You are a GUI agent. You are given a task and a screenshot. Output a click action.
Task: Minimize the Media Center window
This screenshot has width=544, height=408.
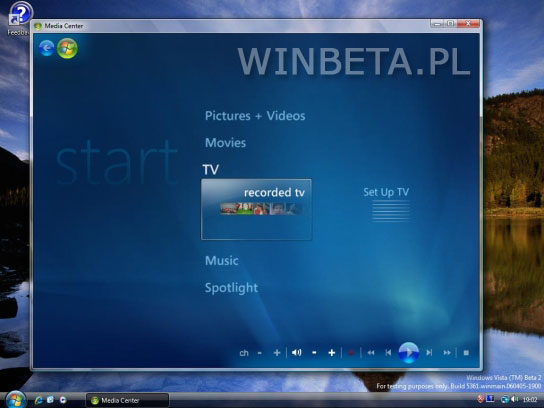point(437,24)
